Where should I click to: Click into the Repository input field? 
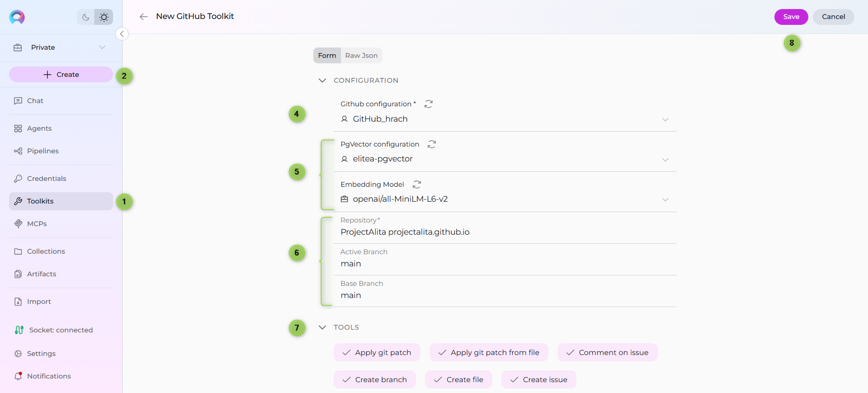504,232
